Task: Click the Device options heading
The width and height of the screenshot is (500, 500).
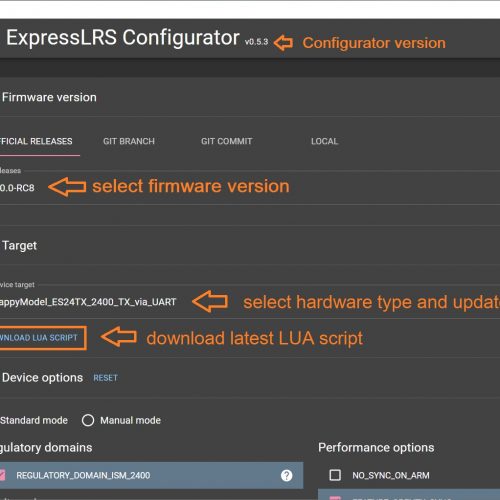Action: click(42, 378)
